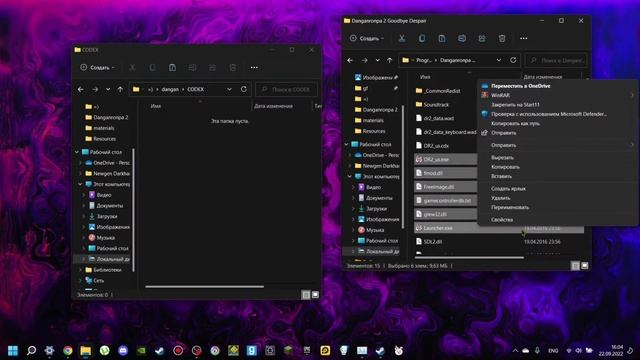Switch CODEX window to details view

306,295
